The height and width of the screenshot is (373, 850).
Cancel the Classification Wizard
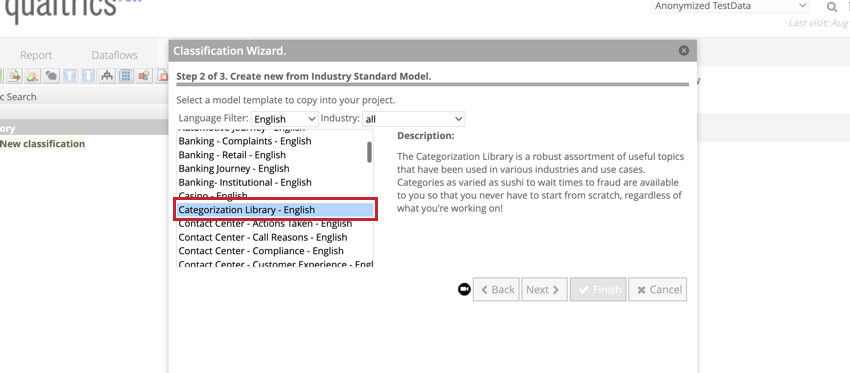pyautogui.click(x=658, y=290)
